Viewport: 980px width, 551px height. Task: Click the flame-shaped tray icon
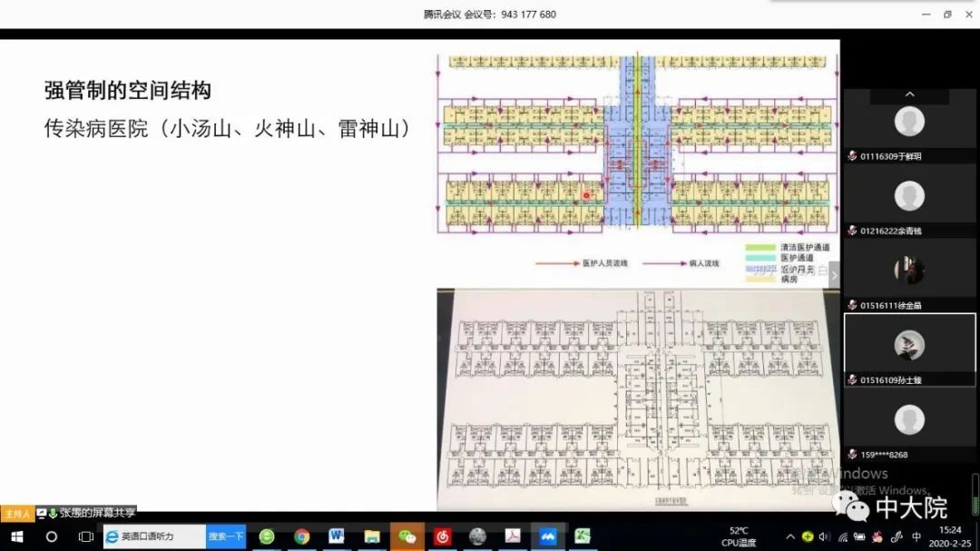click(877, 536)
